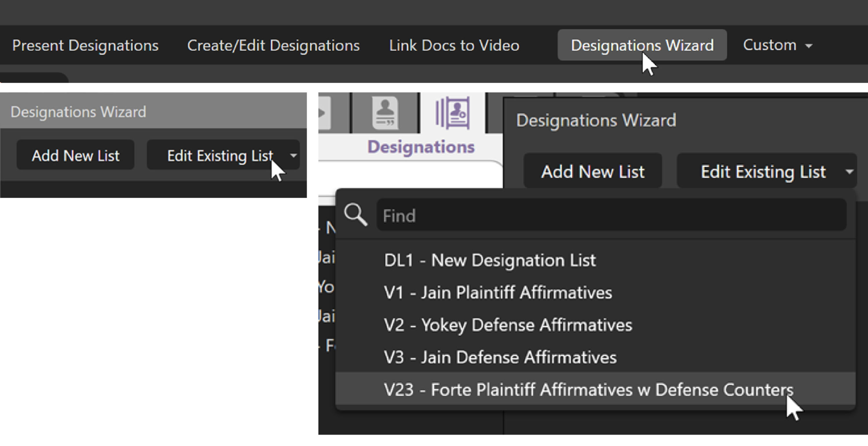The height and width of the screenshot is (446, 868).
Task: Select V3 - Jain Defense Affirmatives
Action: pos(500,357)
